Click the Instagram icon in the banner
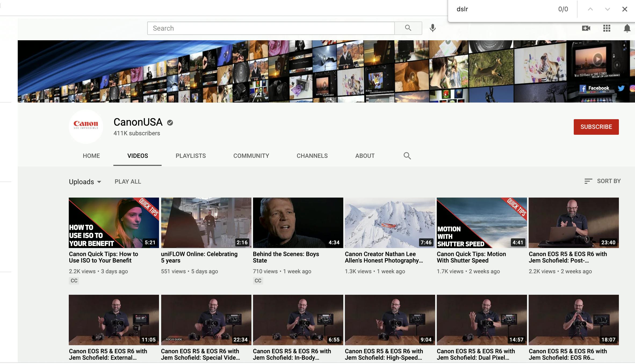Screen dimensions: 635x364 [x=632, y=88]
